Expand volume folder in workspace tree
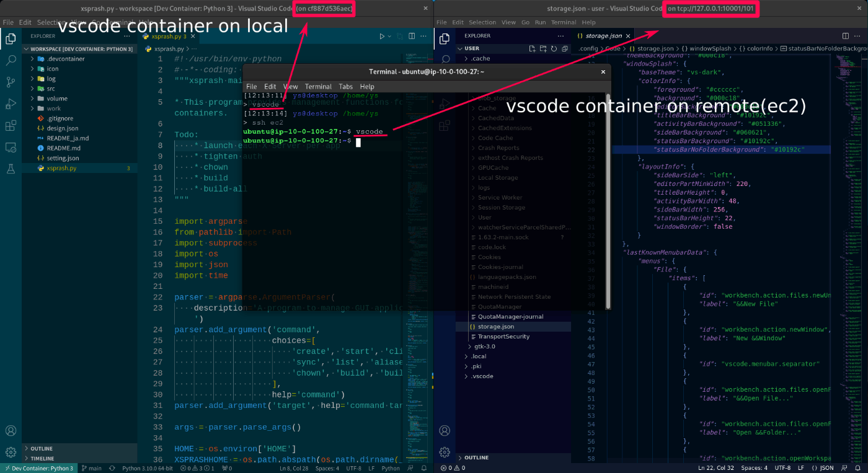Viewport: 868px width, 473px height. (x=80, y=99)
